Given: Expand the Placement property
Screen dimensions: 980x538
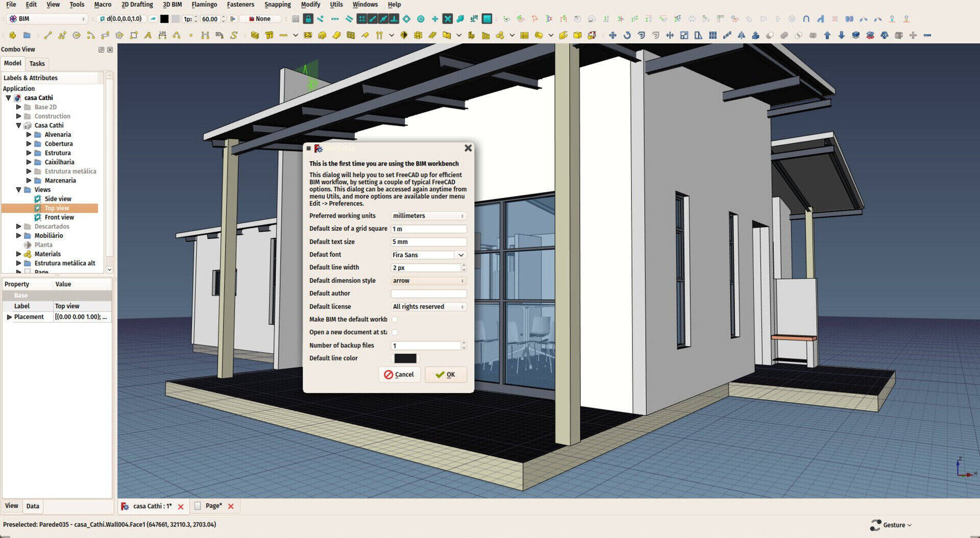Looking at the screenshot, I should (x=9, y=317).
